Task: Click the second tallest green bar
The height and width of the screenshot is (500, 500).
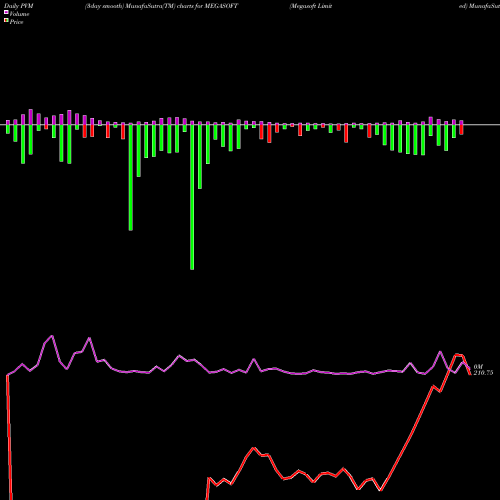Action: click(x=131, y=177)
